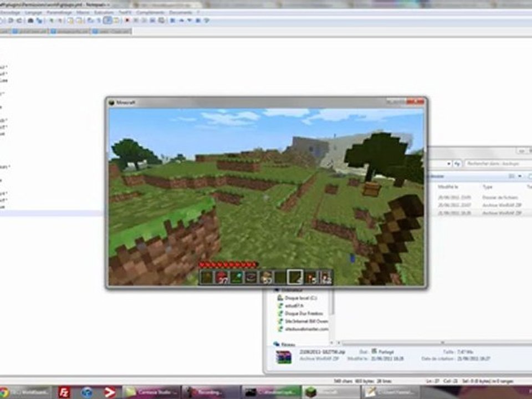Click the Minecraft hotbar slot showing 27
Screen dimensions: 532x399
(222, 278)
